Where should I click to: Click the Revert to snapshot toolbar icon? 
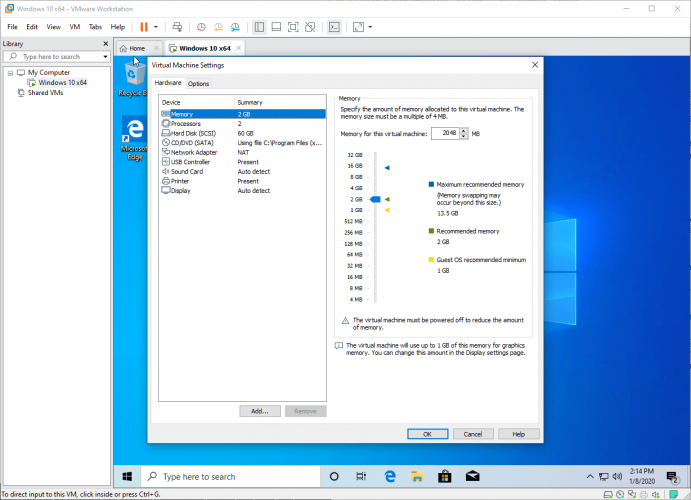(x=218, y=27)
